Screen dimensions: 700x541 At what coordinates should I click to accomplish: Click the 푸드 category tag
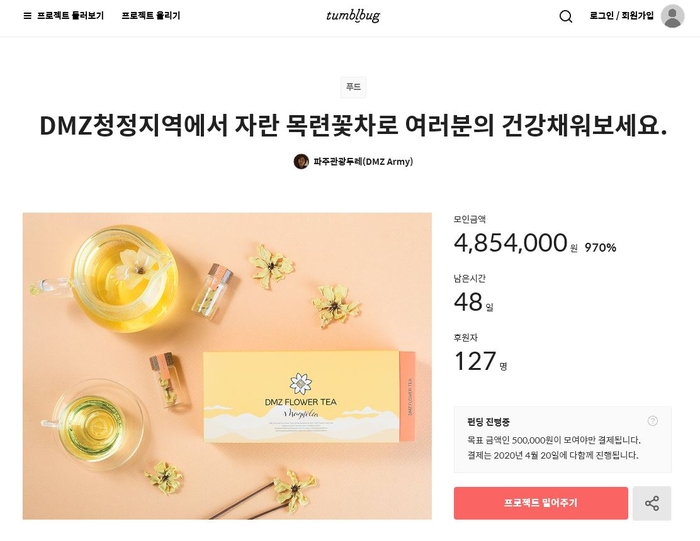[353, 87]
